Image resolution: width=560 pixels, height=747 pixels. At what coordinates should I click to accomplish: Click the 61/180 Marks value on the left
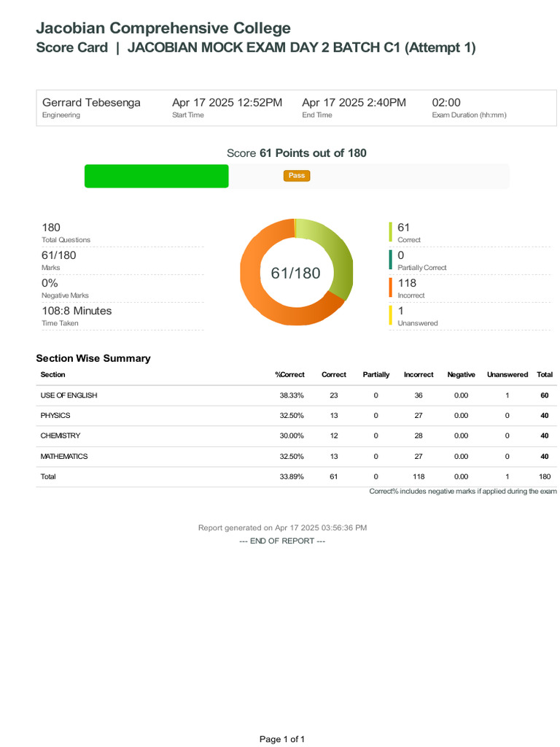[x=58, y=255]
